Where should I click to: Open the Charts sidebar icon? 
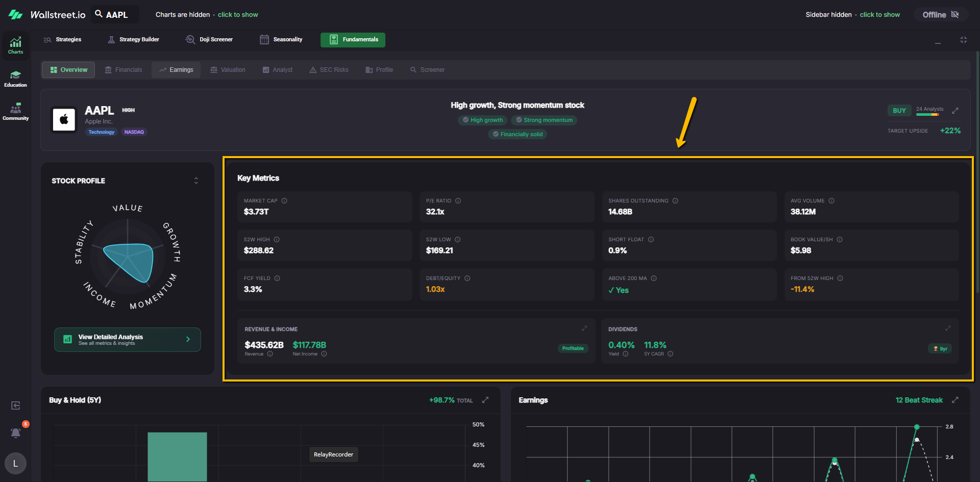(x=15, y=45)
